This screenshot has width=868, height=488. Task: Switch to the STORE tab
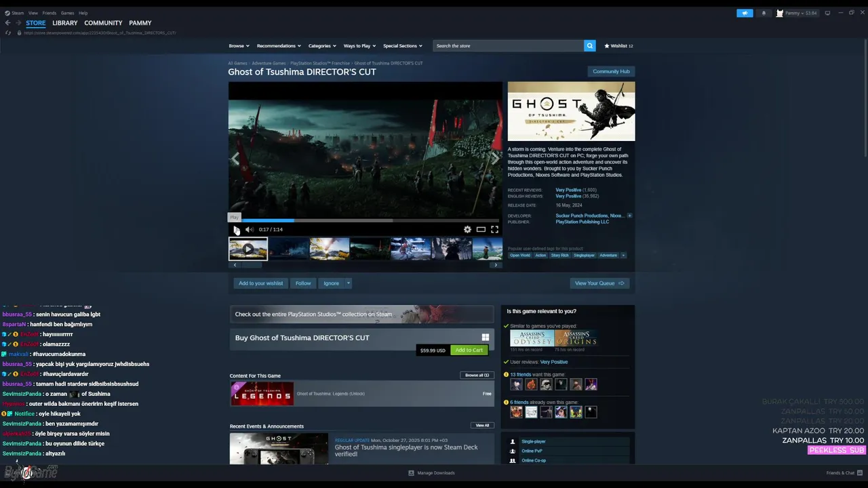coord(35,23)
